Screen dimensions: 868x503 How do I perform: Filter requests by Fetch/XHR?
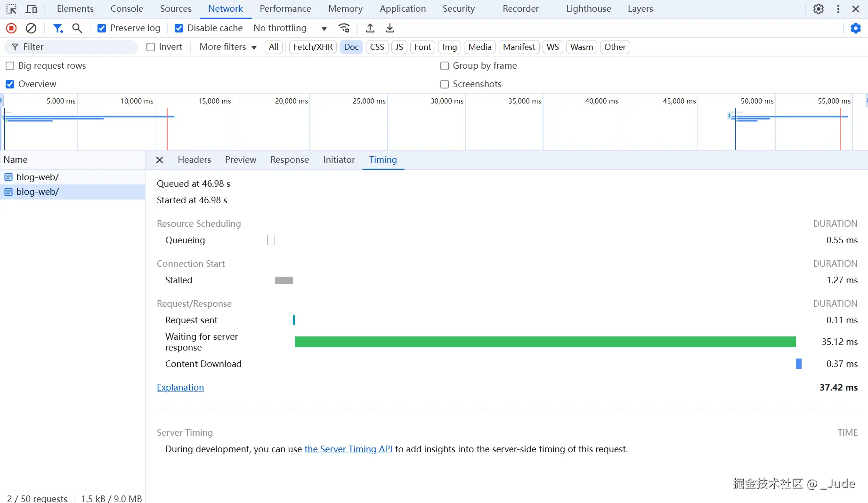pyautogui.click(x=313, y=47)
